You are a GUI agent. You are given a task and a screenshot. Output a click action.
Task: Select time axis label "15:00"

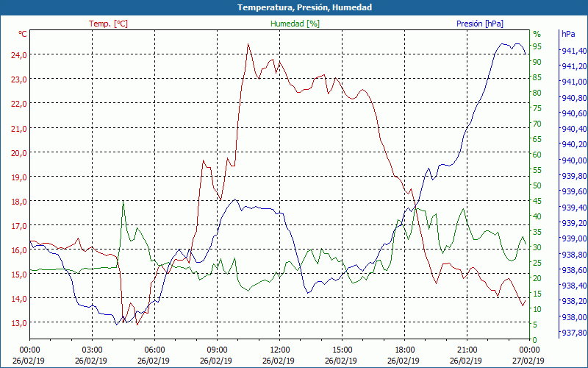pyautogui.click(x=342, y=350)
